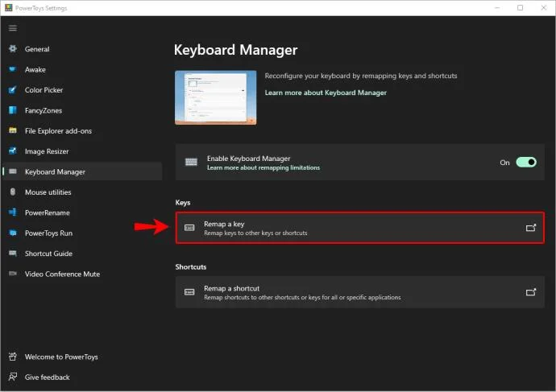Image resolution: width=556 pixels, height=392 pixels.
Task: Click the Give feedback icon
Action: [13, 377]
